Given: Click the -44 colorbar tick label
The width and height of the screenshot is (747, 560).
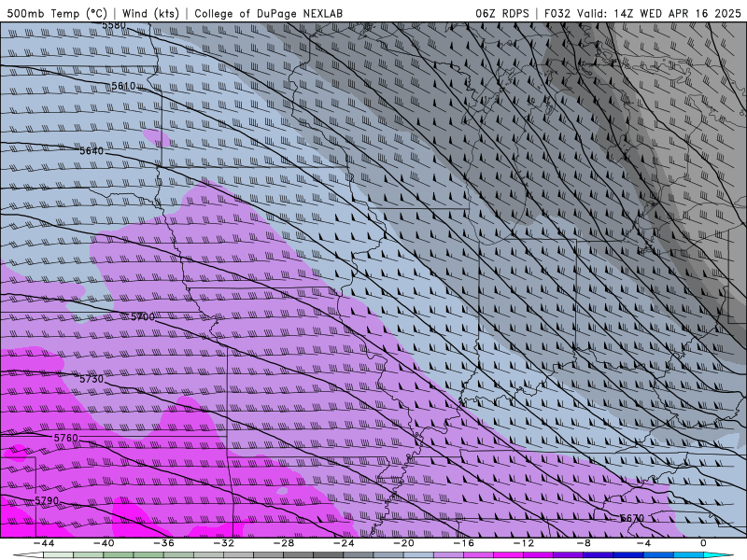Looking at the screenshot, I should [x=43, y=543].
